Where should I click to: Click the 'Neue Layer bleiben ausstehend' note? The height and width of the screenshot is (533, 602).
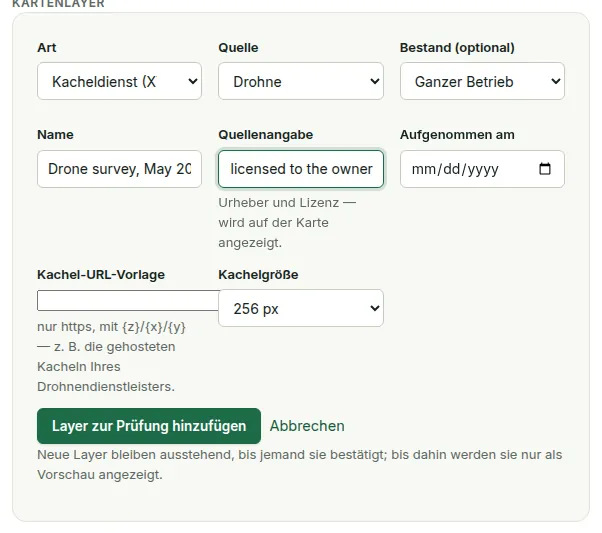(299, 465)
